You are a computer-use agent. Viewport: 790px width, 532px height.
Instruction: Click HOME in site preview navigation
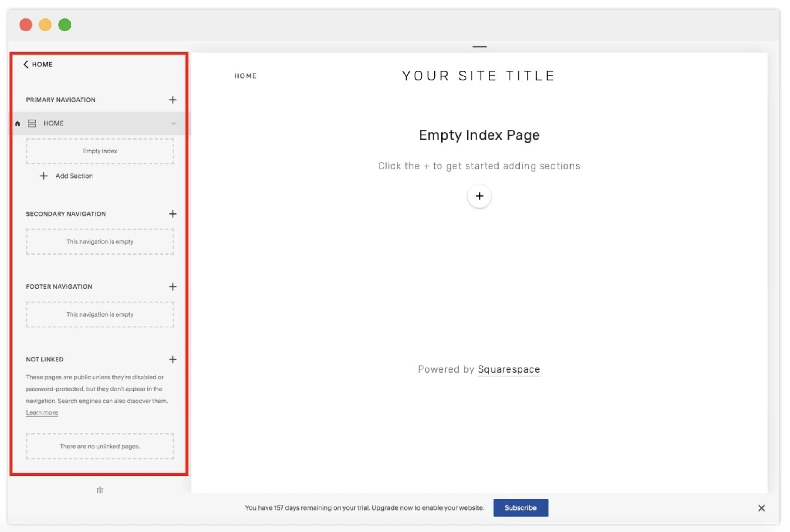245,76
